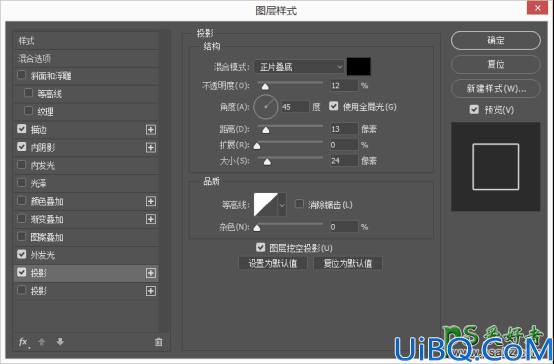Open the fx effects menu icon
This screenshot has width=554, height=364.
click(23, 342)
